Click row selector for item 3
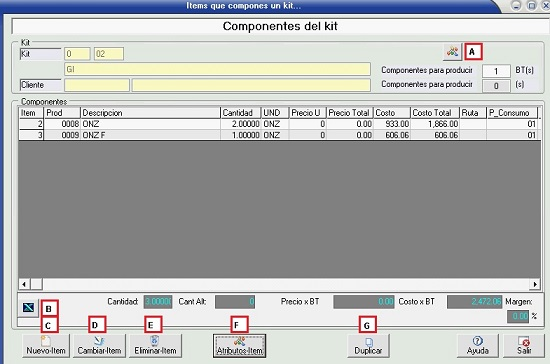The image size is (550, 364). point(31,135)
